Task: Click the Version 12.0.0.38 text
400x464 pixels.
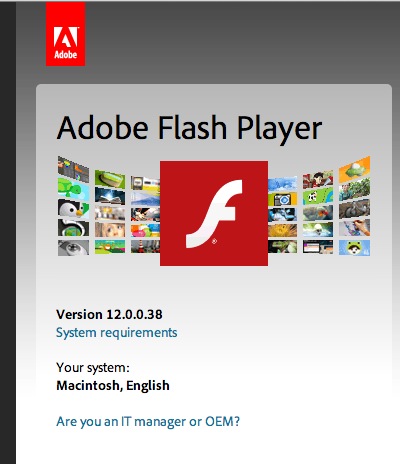Action: (x=109, y=314)
